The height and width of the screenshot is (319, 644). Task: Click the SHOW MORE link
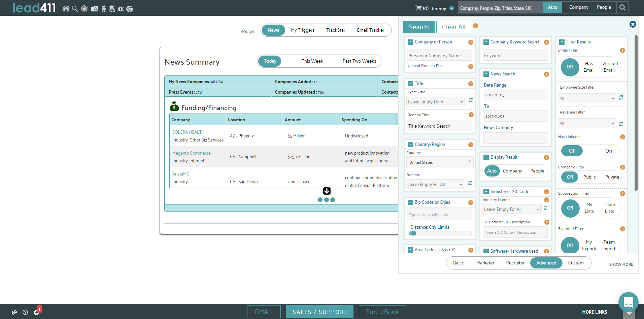621,265
